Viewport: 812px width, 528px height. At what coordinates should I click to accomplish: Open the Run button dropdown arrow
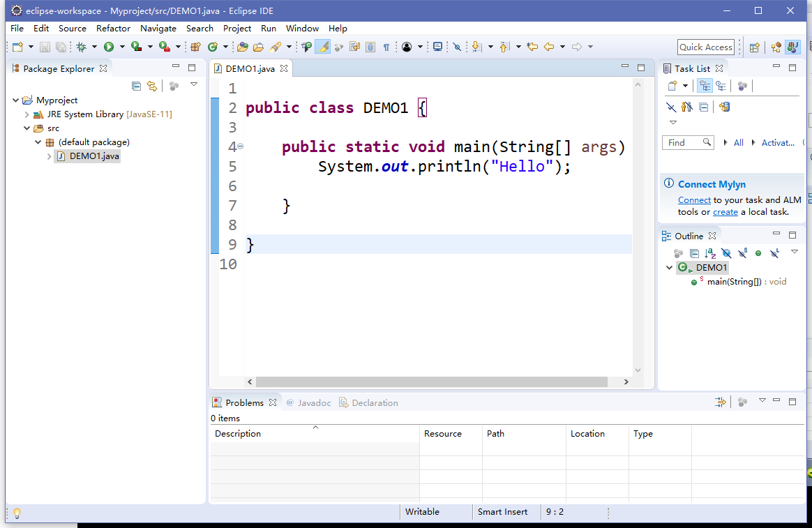(x=122, y=47)
